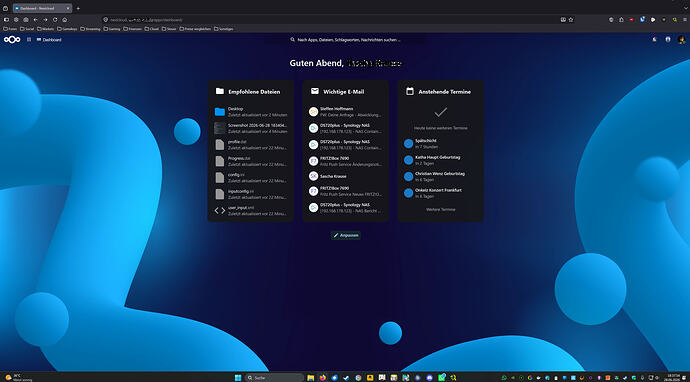This screenshot has height=382, width=690.
Task: Reload the current page
Action: [55, 20]
